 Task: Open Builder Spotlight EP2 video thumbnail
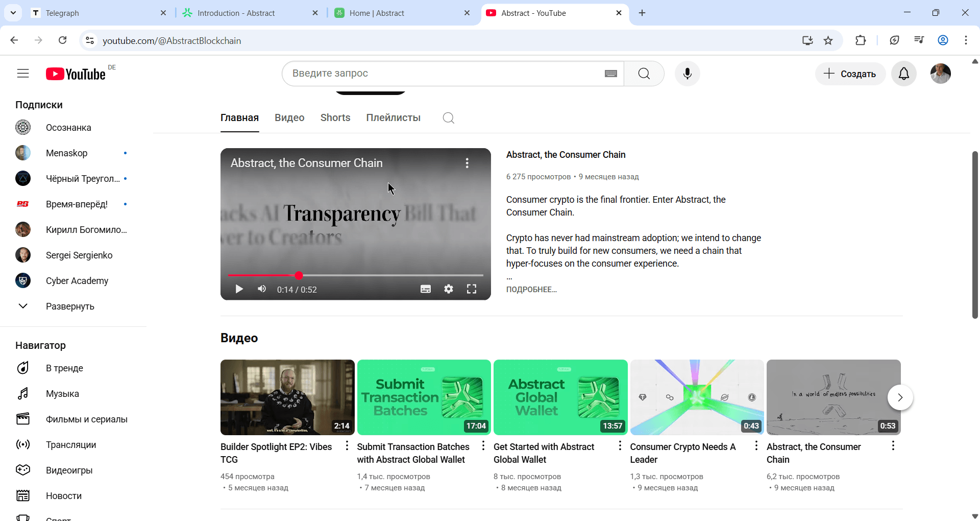coord(287,397)
